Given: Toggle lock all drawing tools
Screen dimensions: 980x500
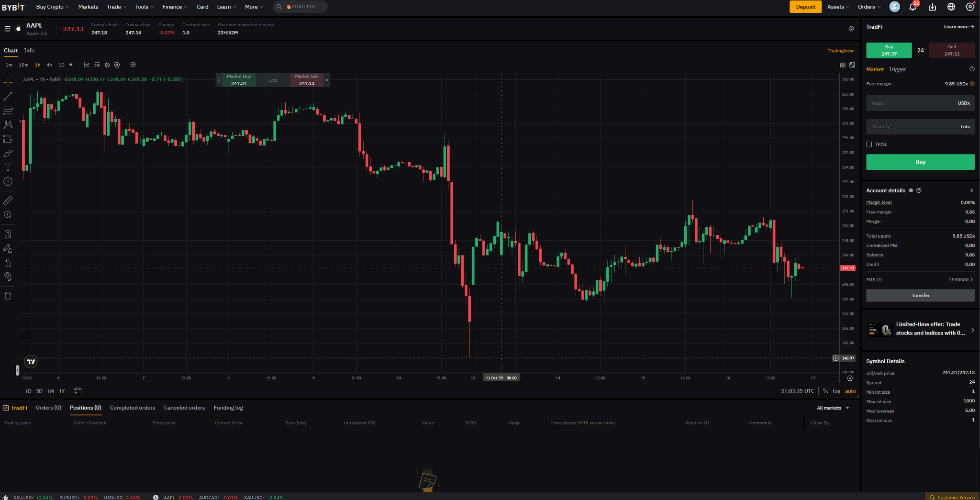Looking at the screenshot, I should point(8,263).
